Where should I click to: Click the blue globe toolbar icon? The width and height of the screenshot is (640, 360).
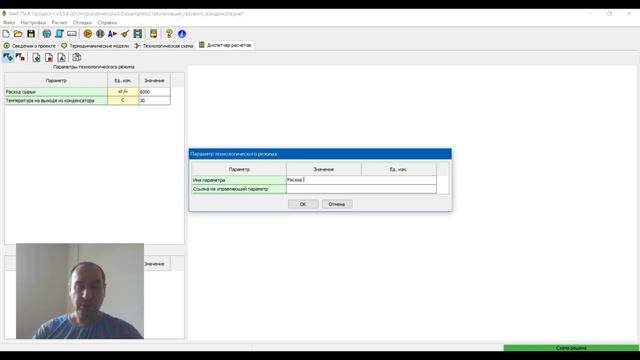point(47,34)
